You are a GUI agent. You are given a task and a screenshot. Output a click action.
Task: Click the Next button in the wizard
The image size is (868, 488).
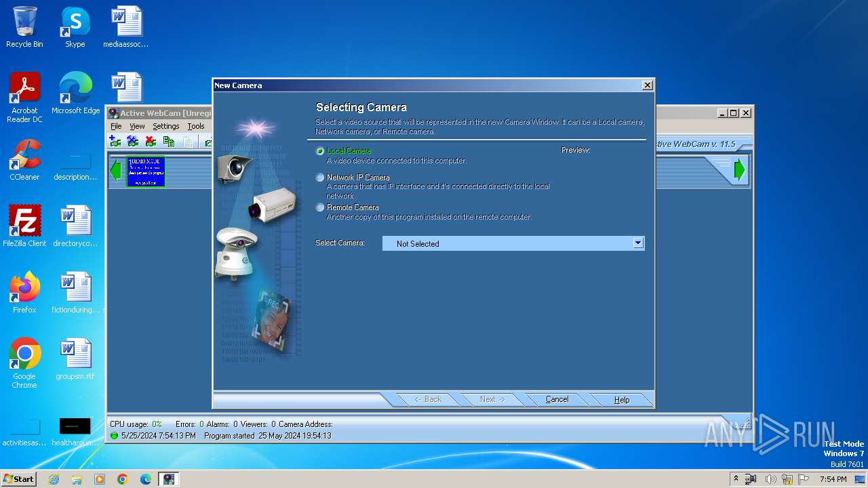(492, 399)
